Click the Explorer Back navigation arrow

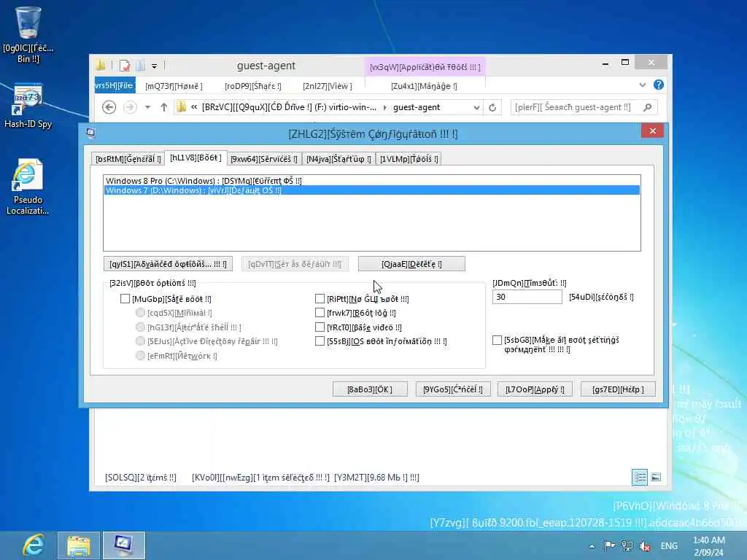109,107
